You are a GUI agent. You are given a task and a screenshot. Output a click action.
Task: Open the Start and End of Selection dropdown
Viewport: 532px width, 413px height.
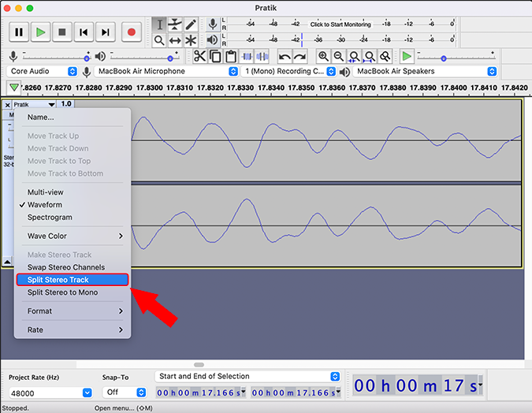247,376
